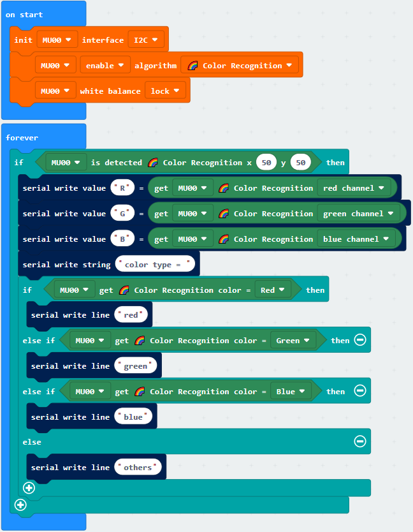
Task: Click rainbow icon in green channel get block
Action: pos(224,214)
